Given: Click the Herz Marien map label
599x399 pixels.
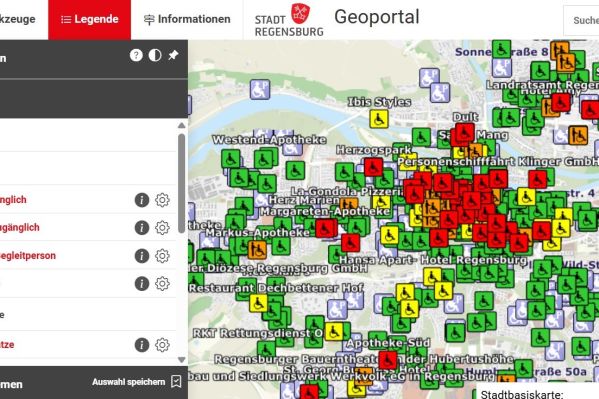Looking at the screenshot, I should tap(304, 200).
